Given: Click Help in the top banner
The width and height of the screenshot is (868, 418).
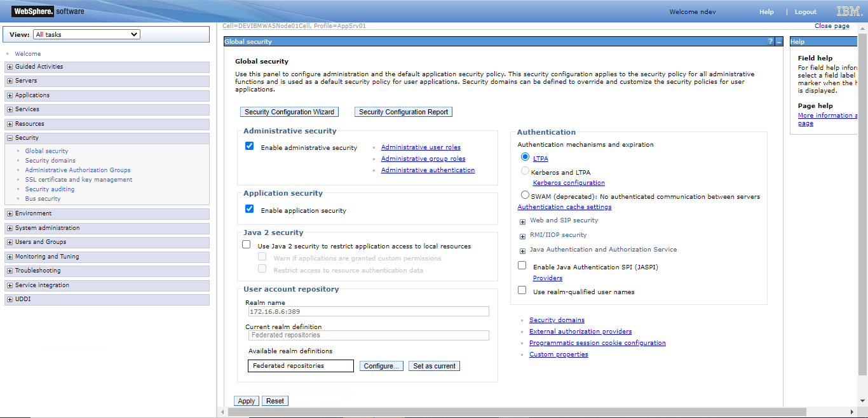Looking at the screenshot, I should (x=766, y=12).
